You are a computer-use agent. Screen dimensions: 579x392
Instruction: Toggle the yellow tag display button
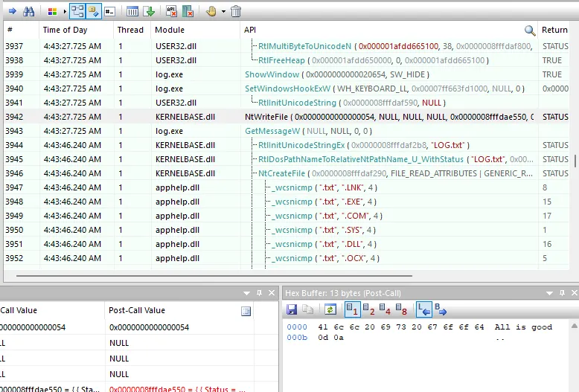(x=94, y=11)
